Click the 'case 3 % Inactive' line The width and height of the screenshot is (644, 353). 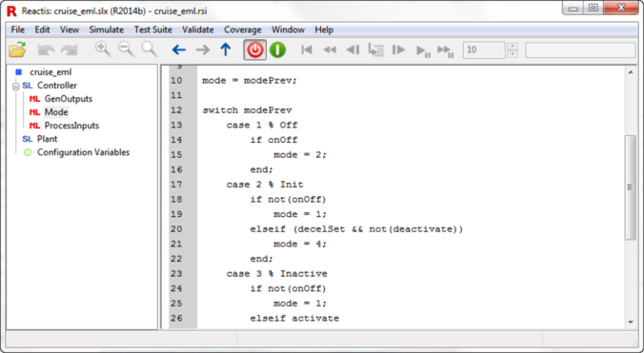[277, 273]
